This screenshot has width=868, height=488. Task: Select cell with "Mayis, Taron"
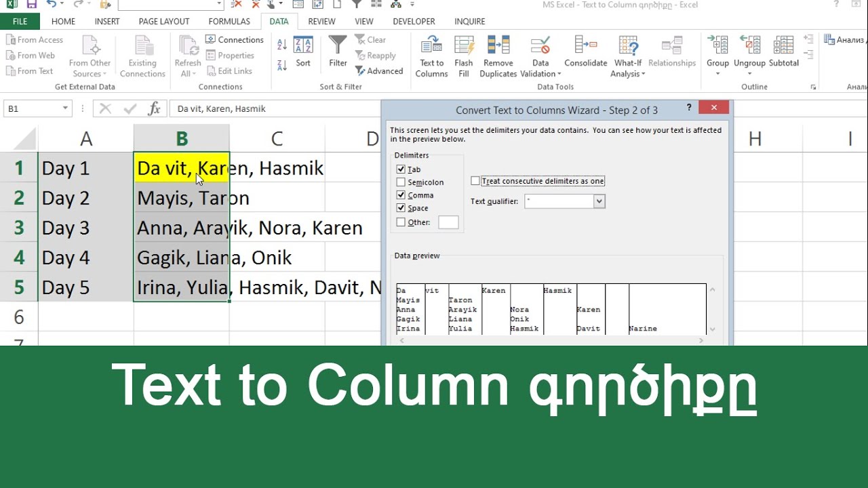tap(182, 198)
